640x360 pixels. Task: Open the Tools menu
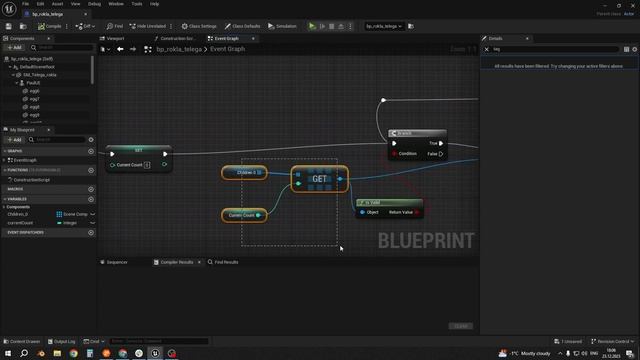click(137, 4)
